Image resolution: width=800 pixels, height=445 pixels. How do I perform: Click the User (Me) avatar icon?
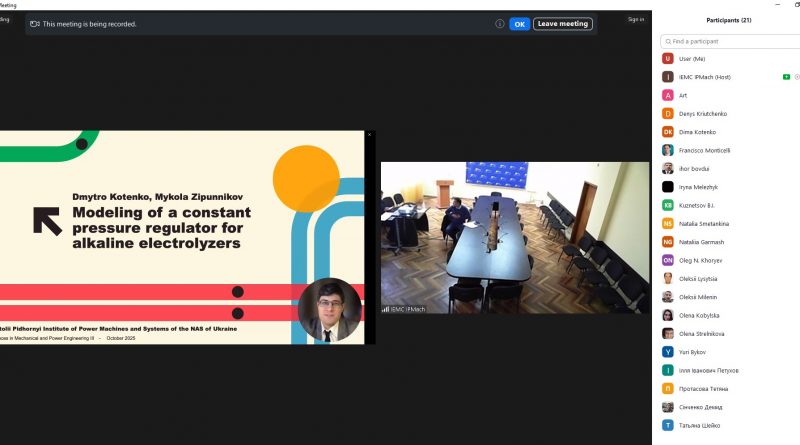[x=668, y=59]
